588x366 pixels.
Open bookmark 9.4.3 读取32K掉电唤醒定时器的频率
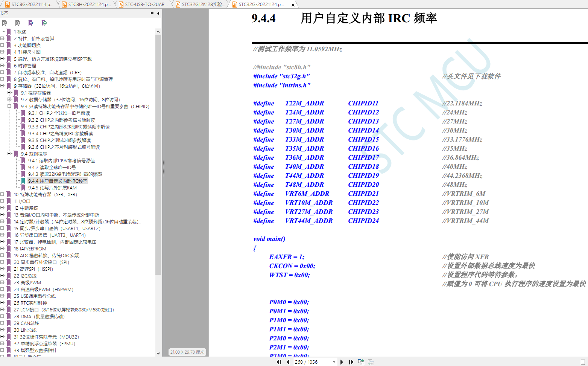coord(65,174)
